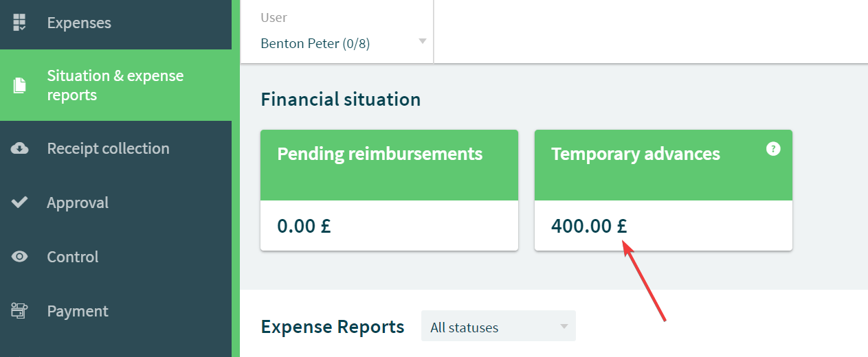Click the 0.00 £ pending reimbursements amount
This screenshot has width=868, height=357.
(x=304, y=225)
